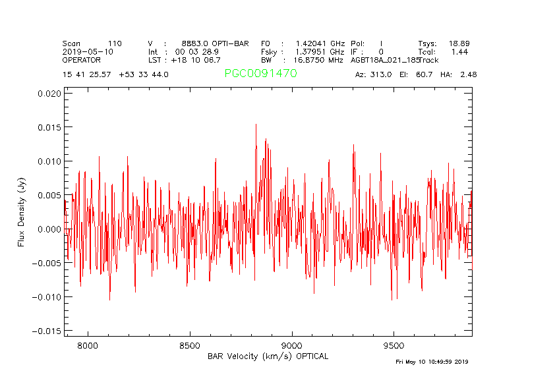Click the Scan 110 header label

click(x=92, y=43)
